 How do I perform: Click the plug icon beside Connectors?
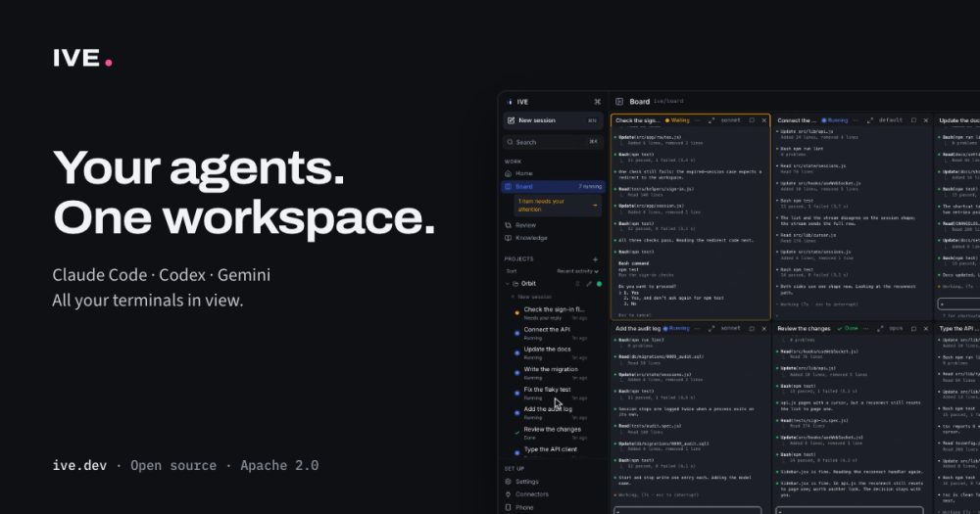tap(508, 494)
